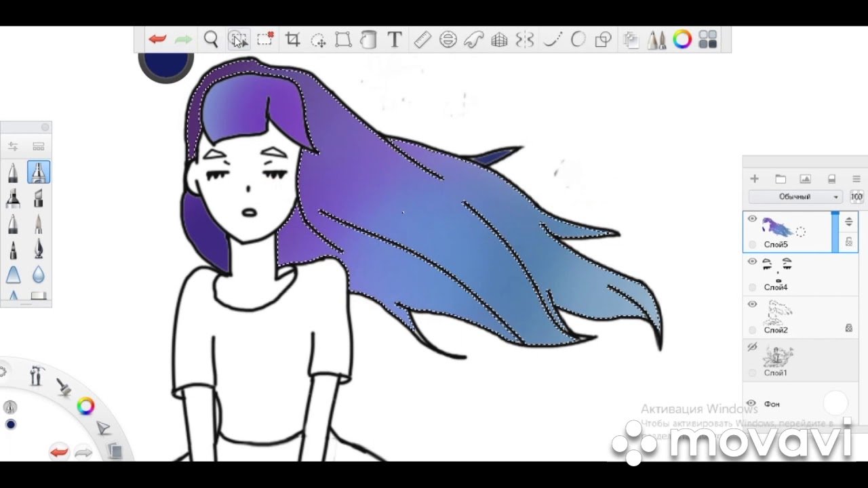The image size is (868, 488).
Task: Choose the water drop smudge brush
Action: pos(39,274)
